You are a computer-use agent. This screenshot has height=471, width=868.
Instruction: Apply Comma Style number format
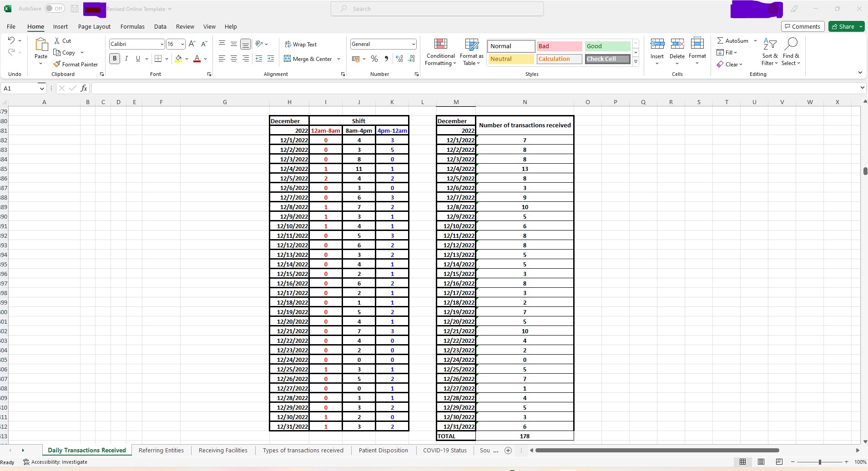(386, 59)
